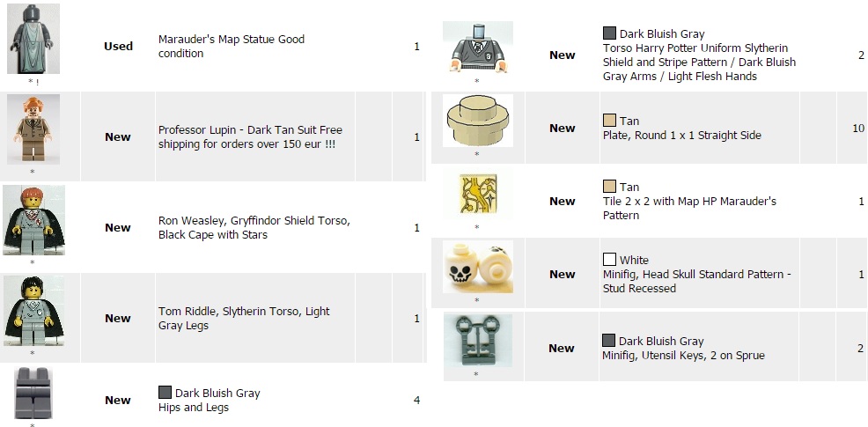Click the Tan swatch for the 2 x 2 tile

tap(609, 187)
